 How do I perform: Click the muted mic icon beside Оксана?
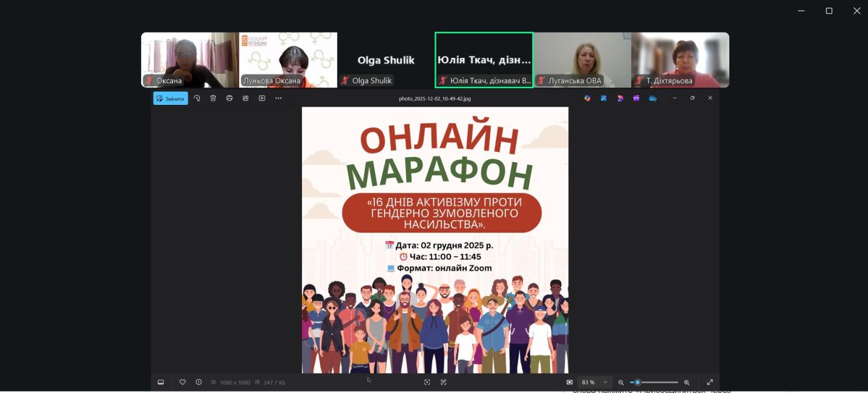tap(149, 81)
